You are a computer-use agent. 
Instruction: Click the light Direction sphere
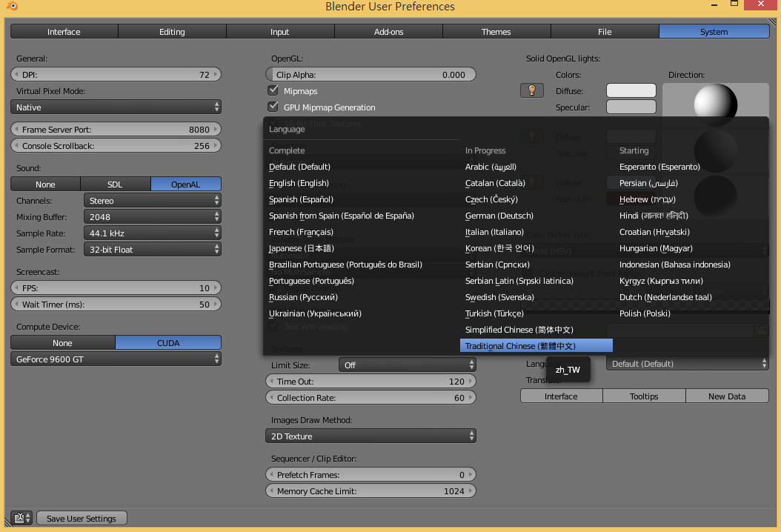[x=715, y=104]
